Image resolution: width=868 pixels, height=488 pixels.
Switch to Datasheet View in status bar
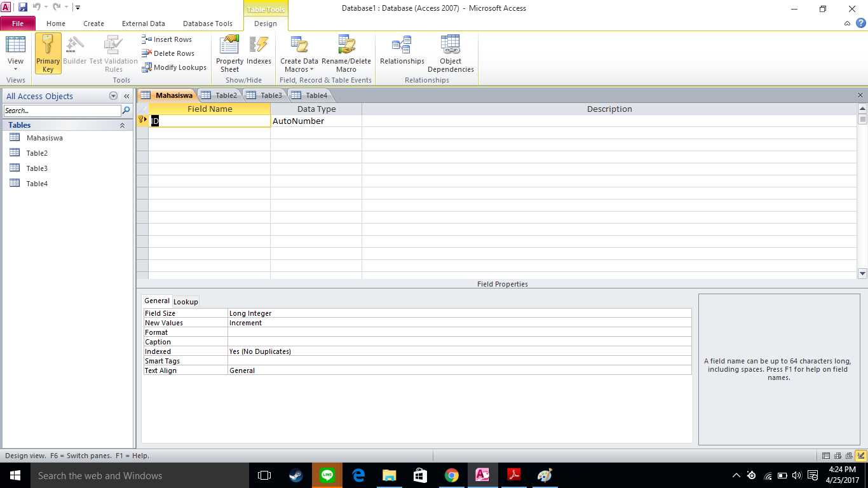pos(826,456)
